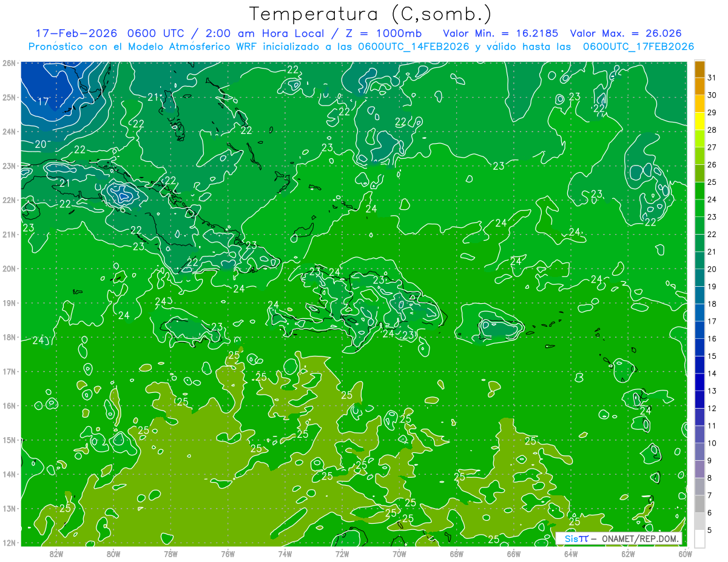This screenshot has width=728, height=562.
Task: Click the '12N' latitude axis label
Action: point(9,543)
